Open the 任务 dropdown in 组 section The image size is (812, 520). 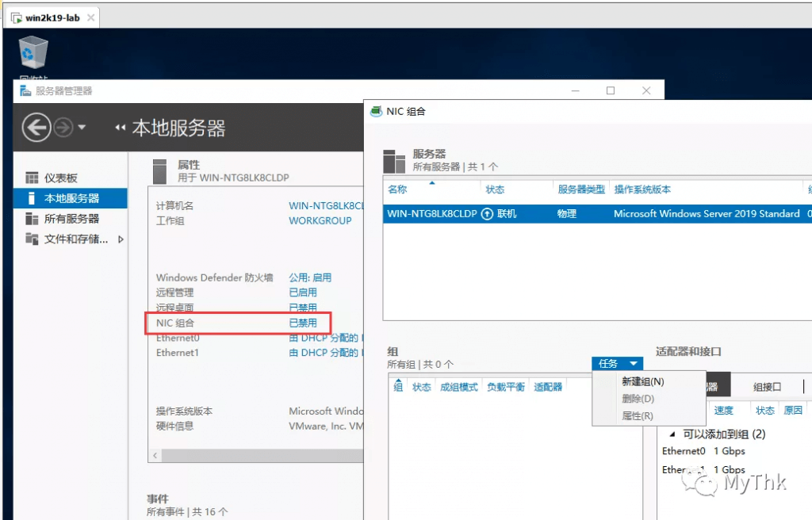[617, 364]
